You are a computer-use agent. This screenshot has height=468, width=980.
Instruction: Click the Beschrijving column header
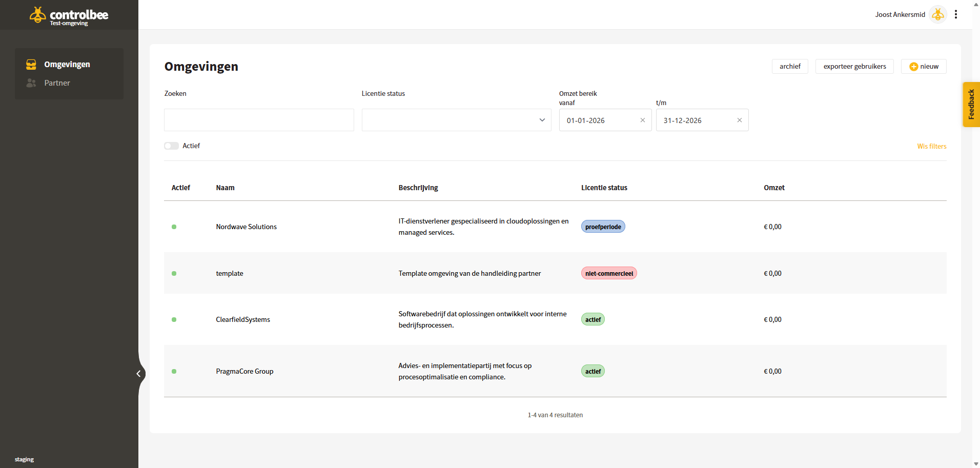click(418, 188)
